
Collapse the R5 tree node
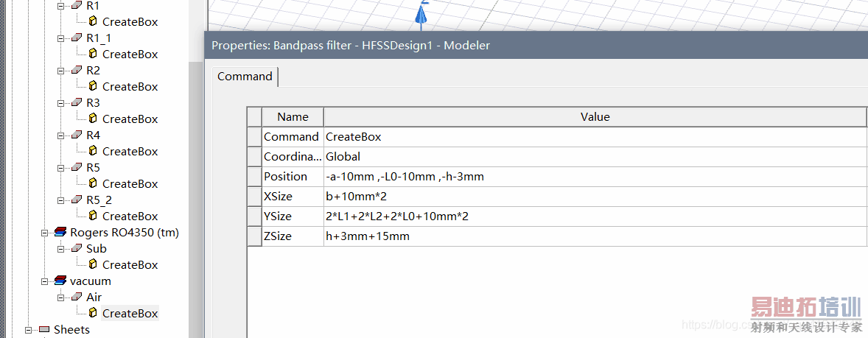click(x=60, y=168)
